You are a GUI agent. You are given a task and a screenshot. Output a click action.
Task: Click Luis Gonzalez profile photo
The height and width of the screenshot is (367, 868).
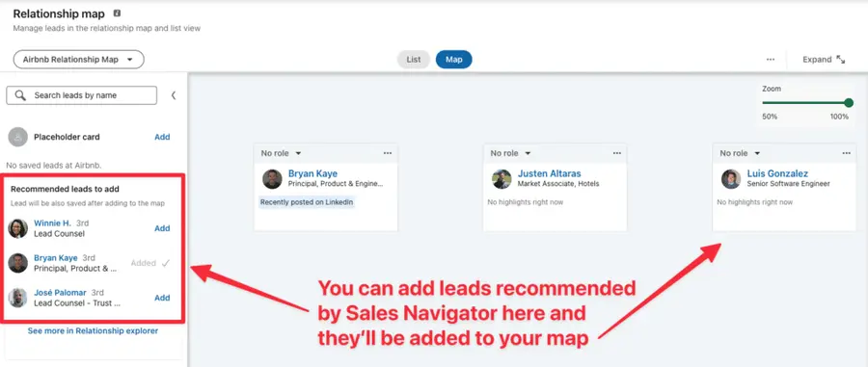click(x=731, y=179)
